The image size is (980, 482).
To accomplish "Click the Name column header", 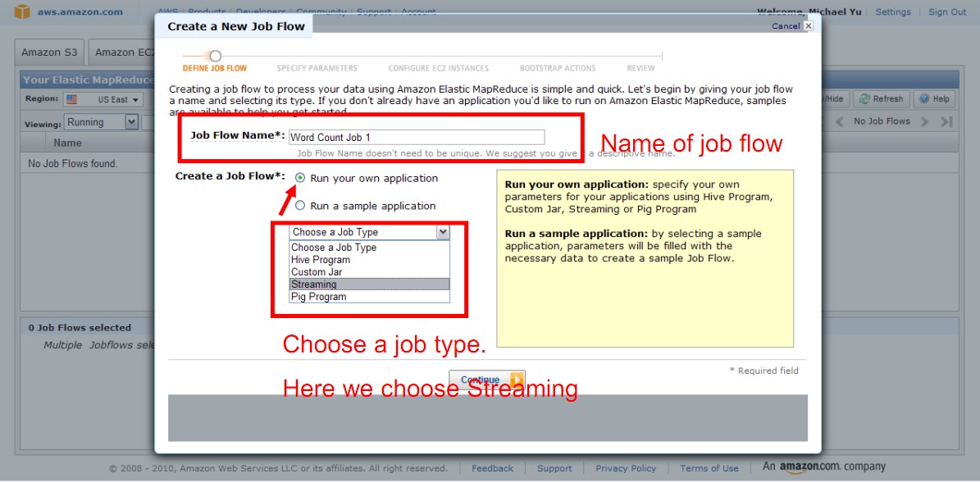I will click(67, 143).
